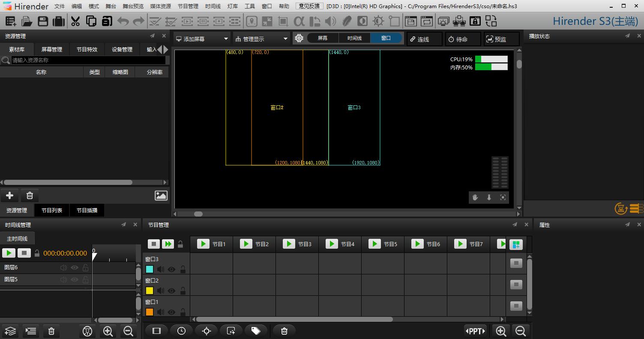This screenshot has width=644, height=339.
Task: Click the briefcase package icon
Action: pyautogui.click(x=59, y=21)
